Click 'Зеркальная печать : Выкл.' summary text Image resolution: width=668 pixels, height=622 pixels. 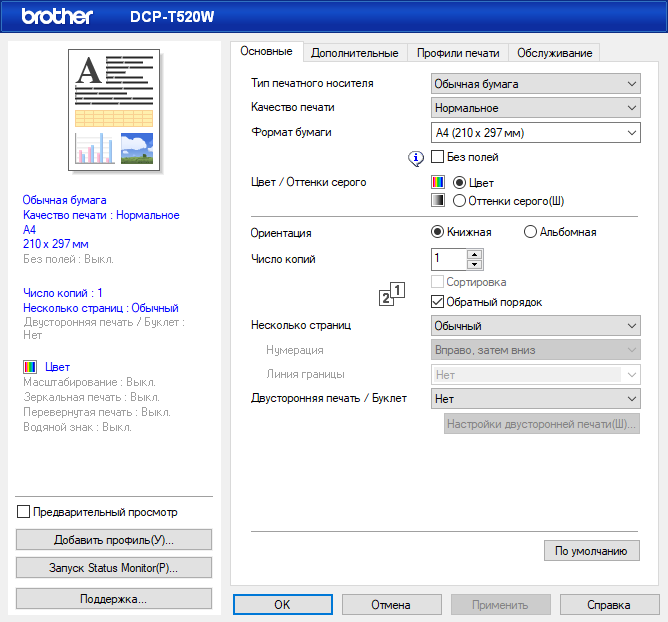[92, 397]
